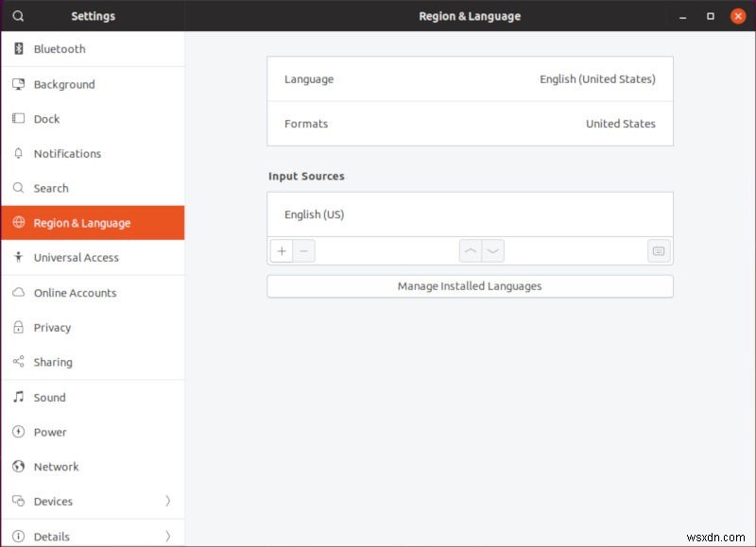The height and width of the screenshot is (547, 756).
Task: Show keyboard layout preview icon
Action: pos(659,251)
